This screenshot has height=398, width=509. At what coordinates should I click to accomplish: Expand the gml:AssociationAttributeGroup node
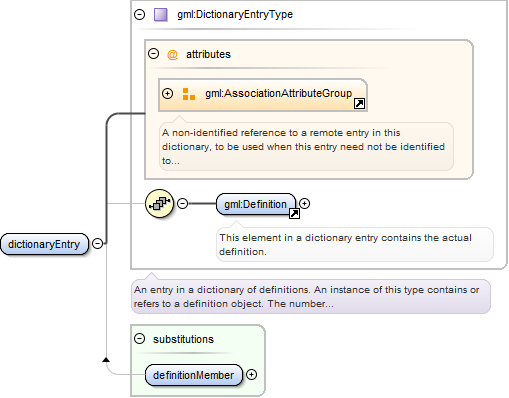[x=167, y=94]
